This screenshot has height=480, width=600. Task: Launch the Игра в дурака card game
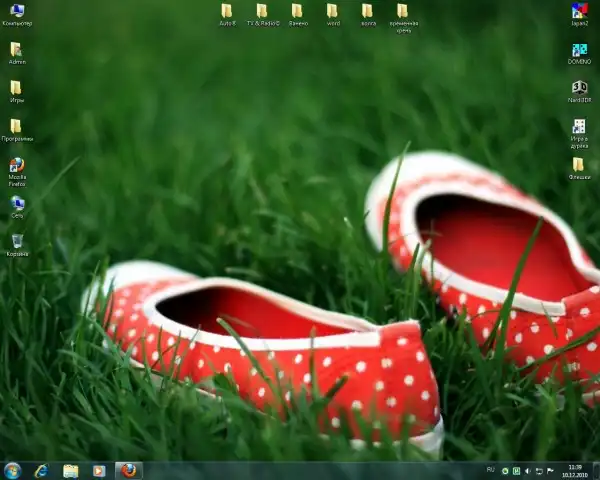tap(579, 127)
